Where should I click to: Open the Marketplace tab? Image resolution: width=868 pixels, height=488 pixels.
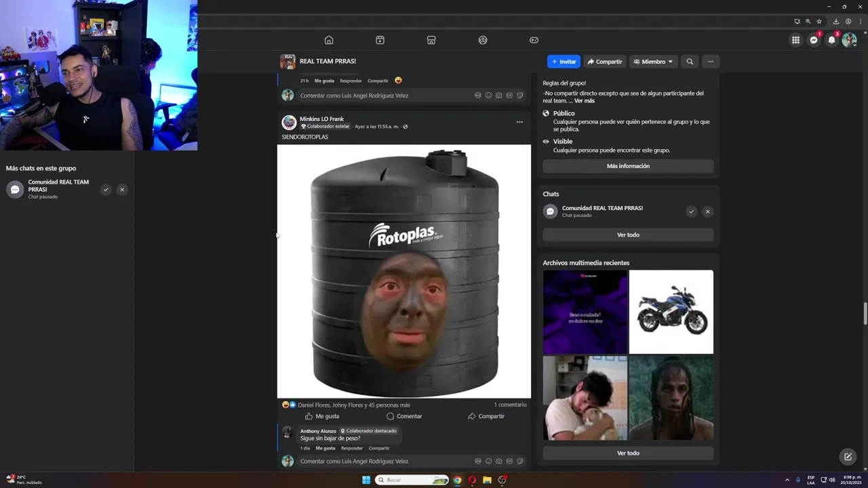[431, 40]
